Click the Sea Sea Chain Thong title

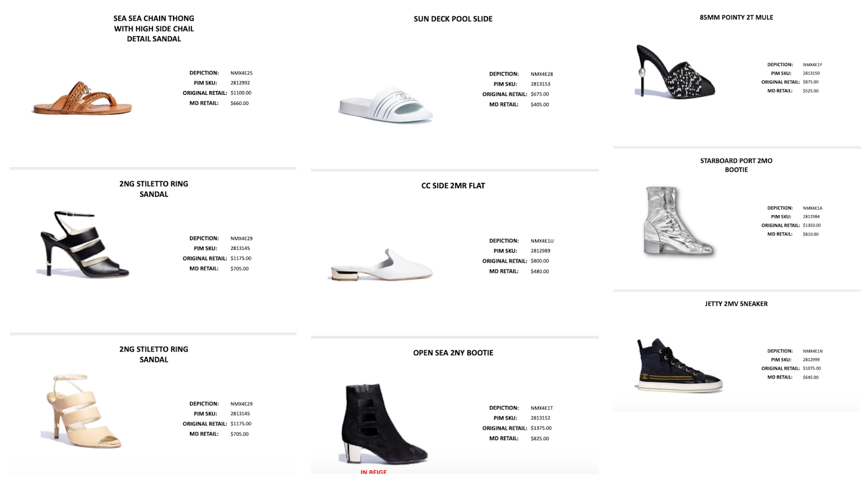tap(154, 29)
